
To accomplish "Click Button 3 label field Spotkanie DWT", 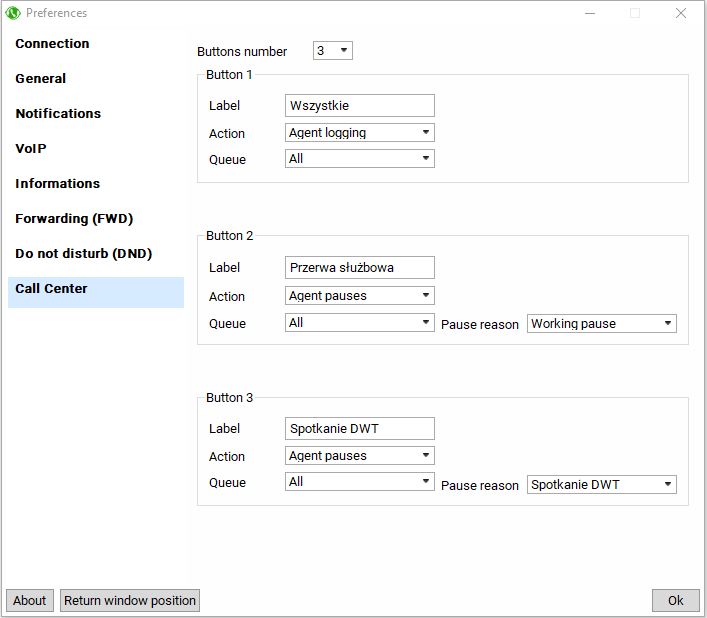I will tap(359, 429).
